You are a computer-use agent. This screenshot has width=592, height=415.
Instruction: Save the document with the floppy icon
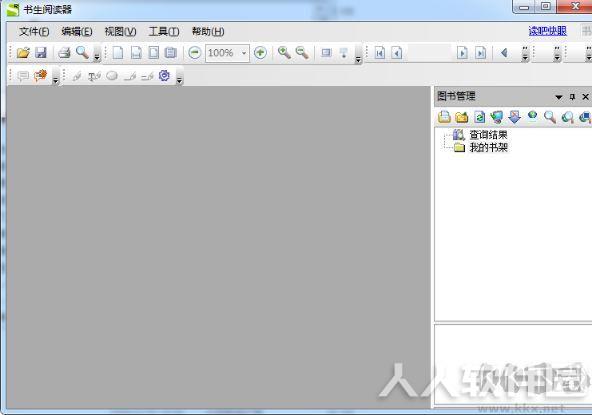(40, 52)
